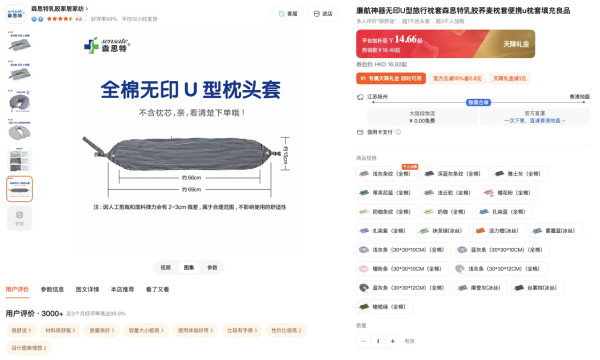The image size is (600, 360).
Task: Click the 官方立减 discount tag
Action: (x=457, y=78)
